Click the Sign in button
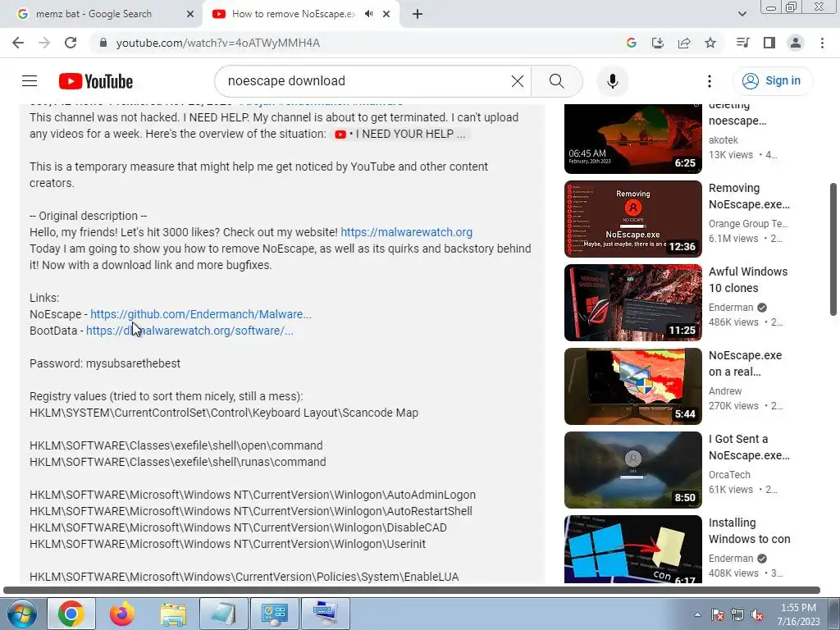This screenshot has width=840, height=630. click(x=772, y=81)
